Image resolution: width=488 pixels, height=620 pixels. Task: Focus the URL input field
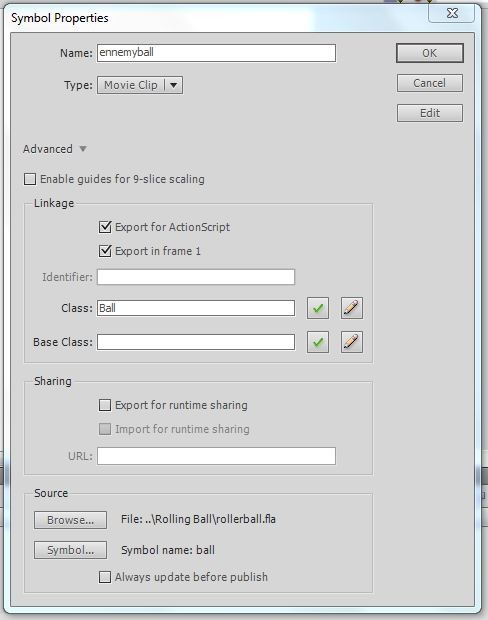(x=216, y=456)
